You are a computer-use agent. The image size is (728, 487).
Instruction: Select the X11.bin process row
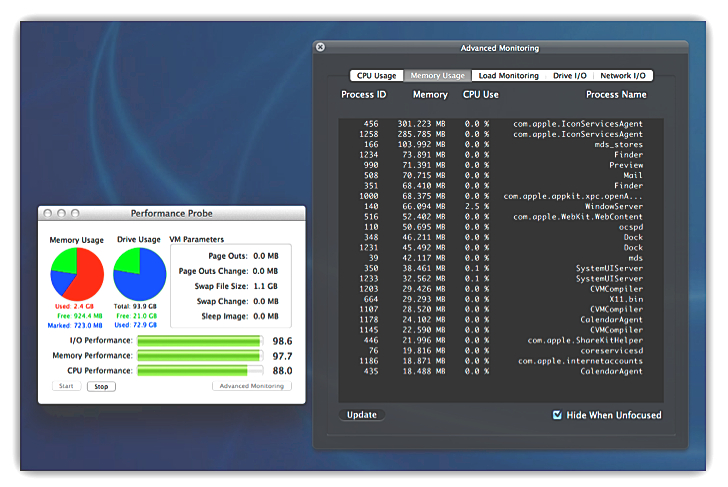501,299
